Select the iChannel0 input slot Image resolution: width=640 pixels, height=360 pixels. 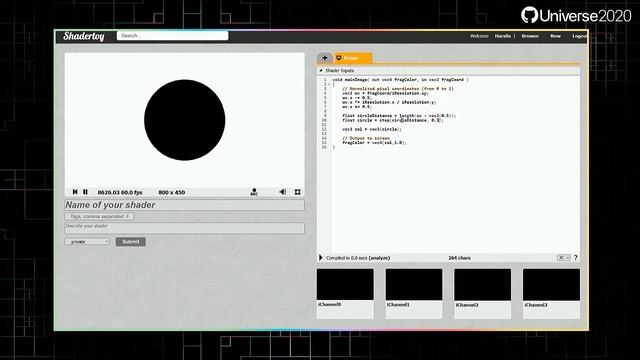pos(345,293)
